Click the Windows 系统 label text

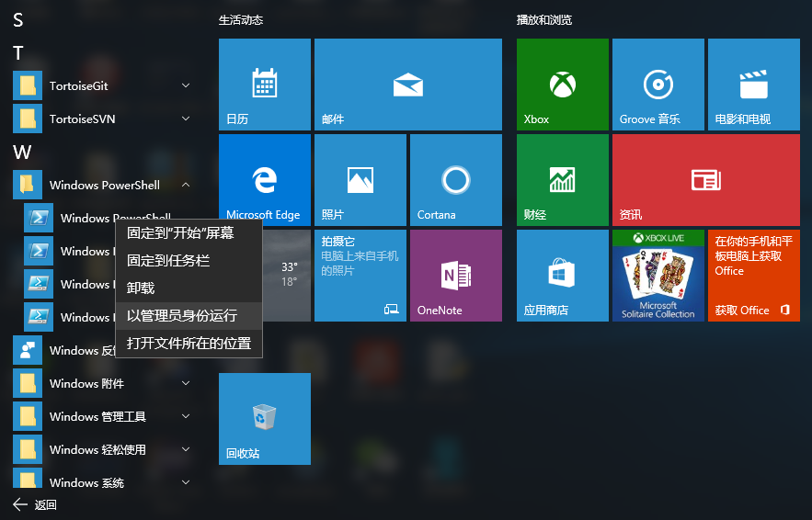(x=86, y=482)
